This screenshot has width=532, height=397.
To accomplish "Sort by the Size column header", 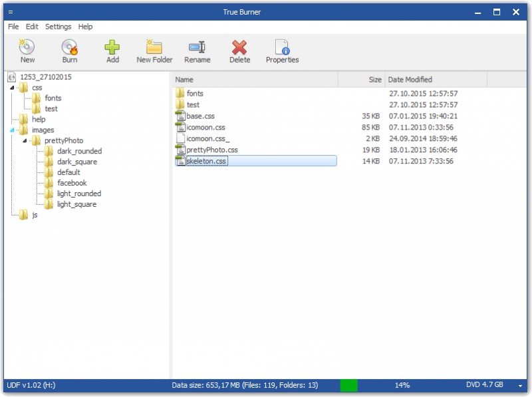I will (362, 80).
